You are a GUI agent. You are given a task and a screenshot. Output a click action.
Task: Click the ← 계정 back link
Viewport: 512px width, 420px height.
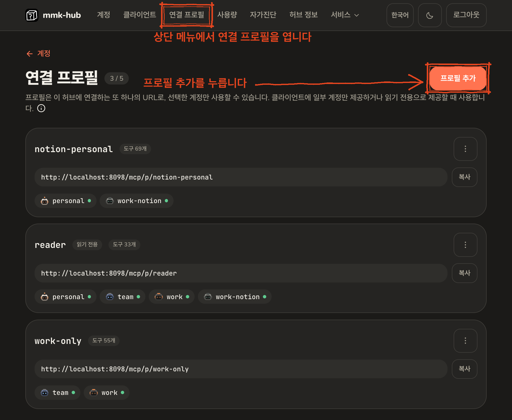[38, 54]
